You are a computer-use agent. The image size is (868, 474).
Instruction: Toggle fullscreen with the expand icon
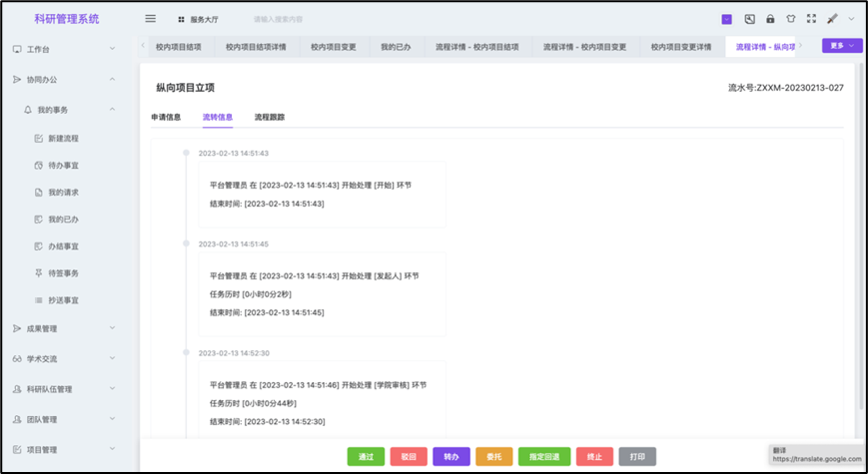[811, 19]
